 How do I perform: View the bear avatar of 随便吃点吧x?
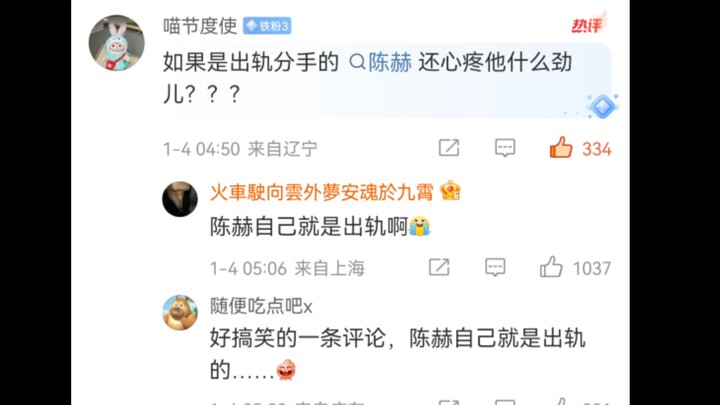pos(180,312)
